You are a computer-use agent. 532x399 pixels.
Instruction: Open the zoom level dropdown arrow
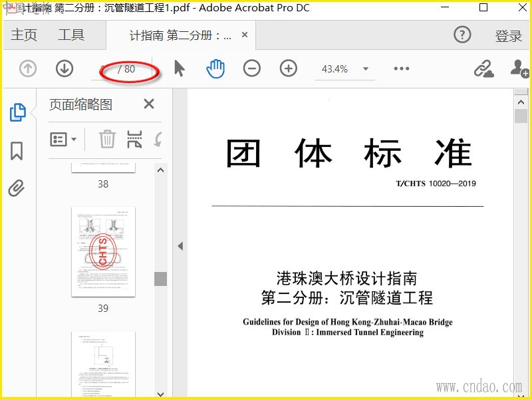[365, 69]
